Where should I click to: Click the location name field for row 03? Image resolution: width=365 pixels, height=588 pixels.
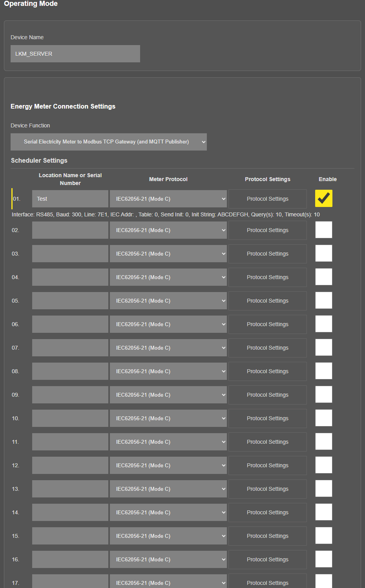[70, 254]
